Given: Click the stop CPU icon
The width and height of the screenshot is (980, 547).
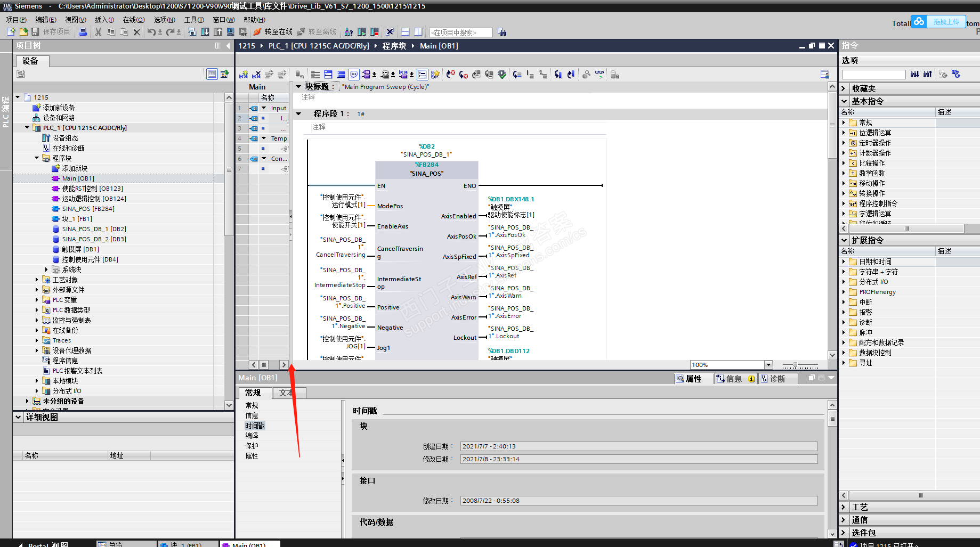Looking at the screenshot, I should [x=375, y=32].
